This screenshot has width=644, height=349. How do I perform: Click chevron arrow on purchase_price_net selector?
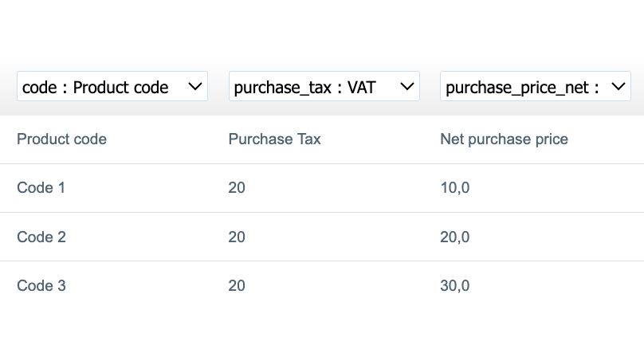pos(618,87)
